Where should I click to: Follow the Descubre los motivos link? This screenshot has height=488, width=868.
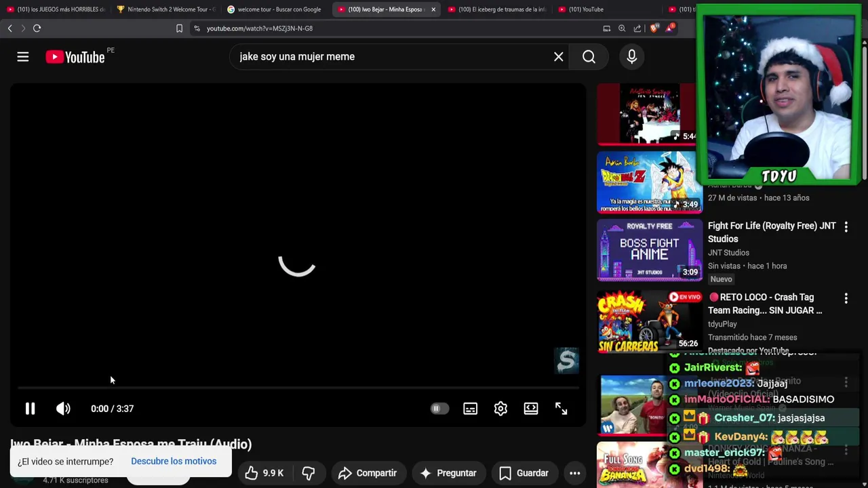pos(174,461)
